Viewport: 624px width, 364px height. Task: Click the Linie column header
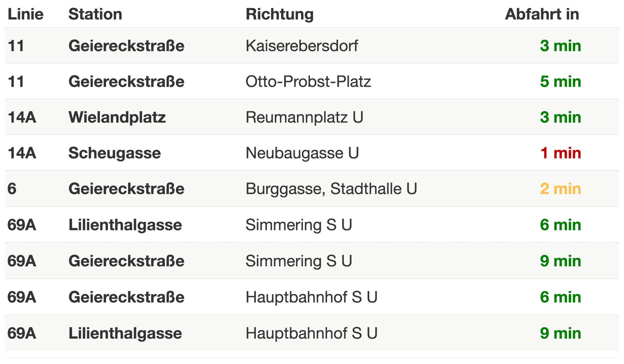(25, 14)
